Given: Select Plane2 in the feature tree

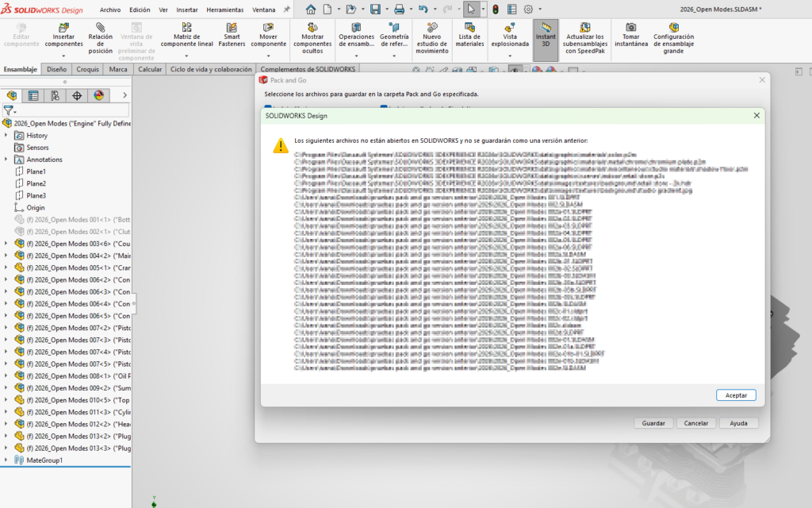Looking at the screenshot, I should tap(36, 183).
